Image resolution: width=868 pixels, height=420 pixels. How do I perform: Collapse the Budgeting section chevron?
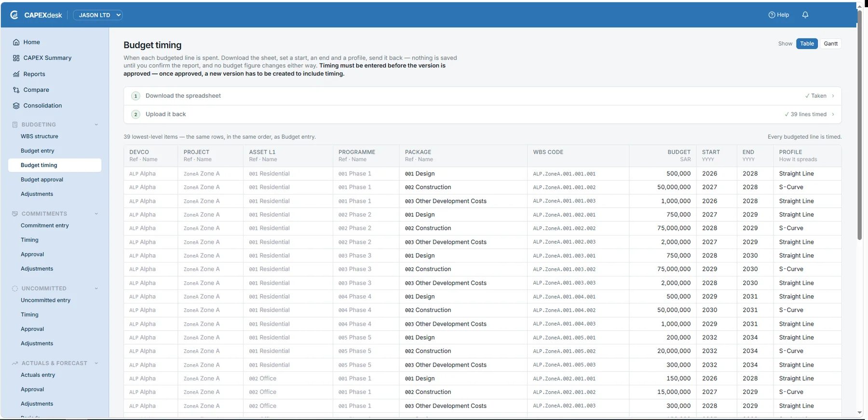pos(96,125)
